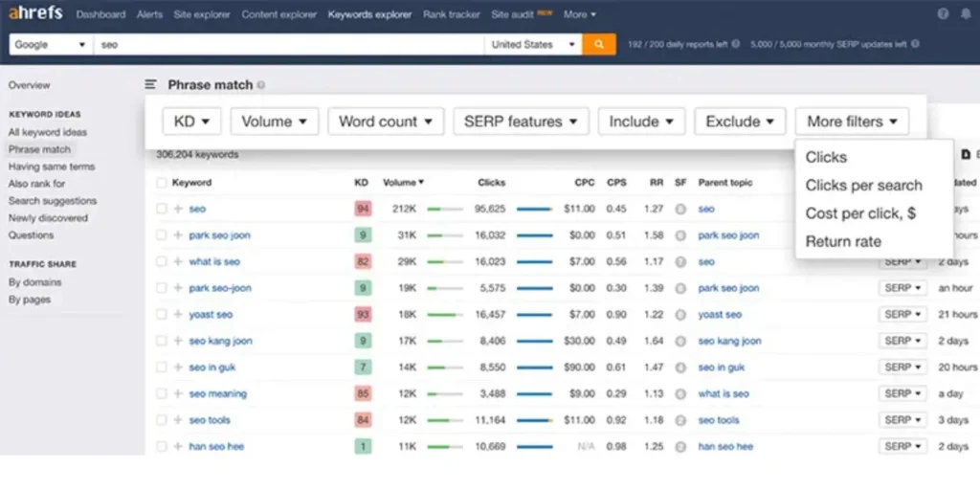
Task: Toggle sidebar with hamburger icon beside Phrase match
Action: click(x=151, y=85)
